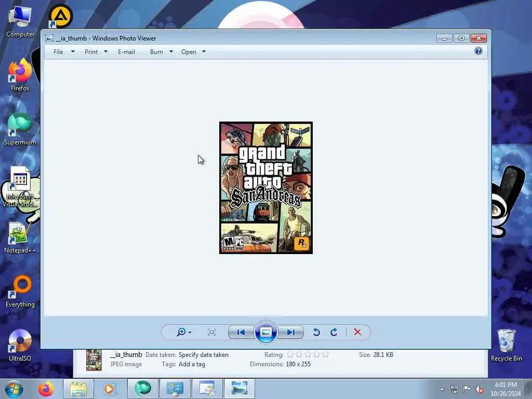Open Microsoft Visual Studio shortcut
The height and width of the screenshot is (399, 532).
tap(20, 187)
